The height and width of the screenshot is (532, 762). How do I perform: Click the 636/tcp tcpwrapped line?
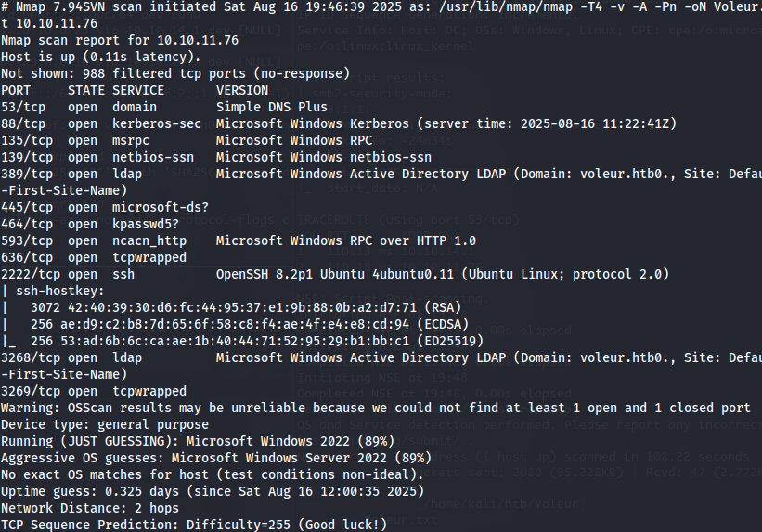pos(94,257)
